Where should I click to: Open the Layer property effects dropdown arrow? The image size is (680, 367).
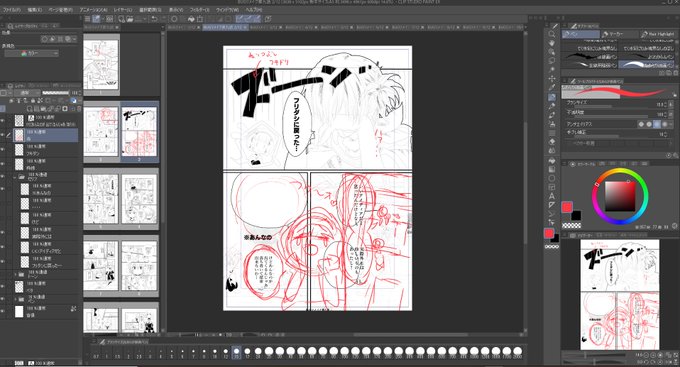75,39
